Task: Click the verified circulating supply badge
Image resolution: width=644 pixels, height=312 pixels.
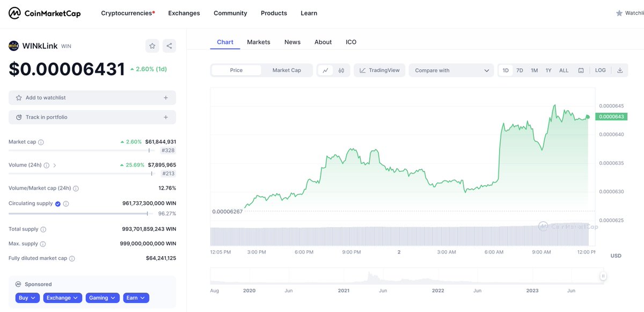Action: coord(58,204)
